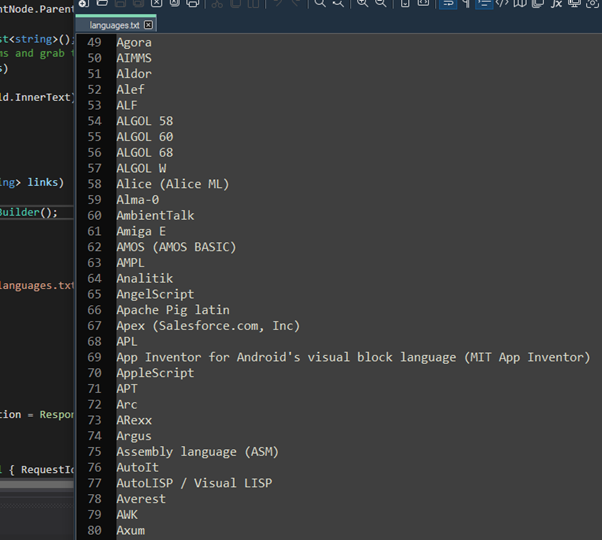Click the Alice (Alice ML) line

[x=173, y=184]
